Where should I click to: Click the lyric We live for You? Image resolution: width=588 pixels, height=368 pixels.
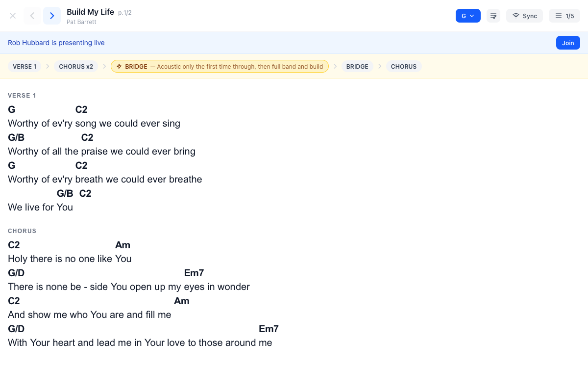pos(40,207)
